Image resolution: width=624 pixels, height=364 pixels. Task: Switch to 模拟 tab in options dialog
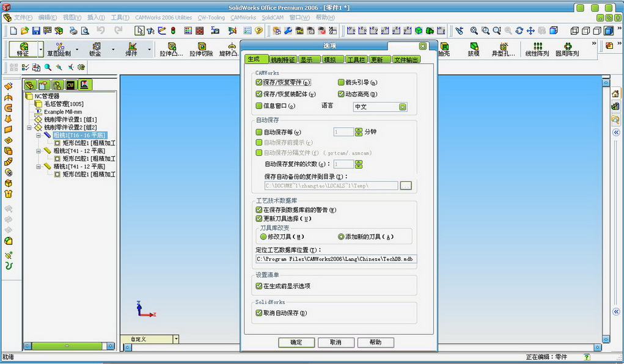tap(332, 60)
